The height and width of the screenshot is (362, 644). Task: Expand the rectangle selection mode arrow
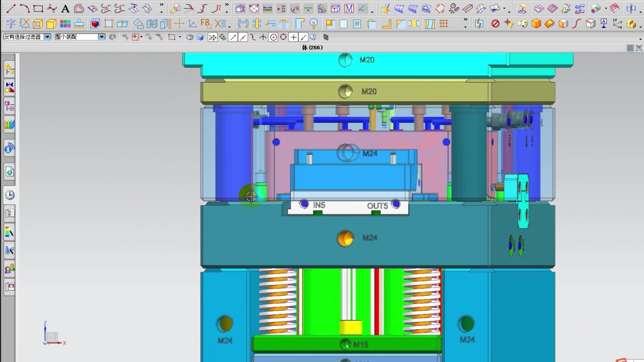pos(180,37)
